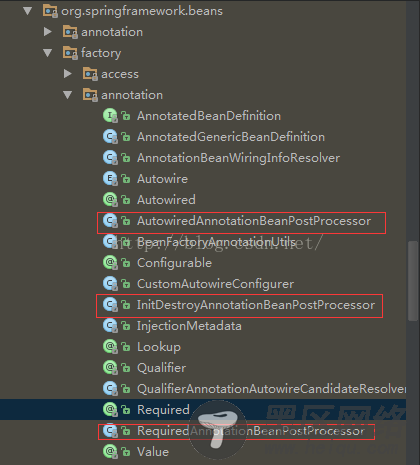
Task: Open the Value annotation
Action: tap(153, 452)
